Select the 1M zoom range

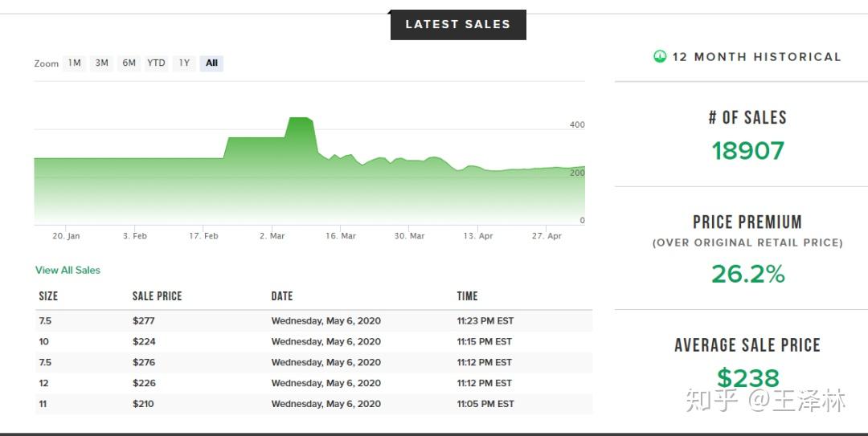tap(75, 63)
